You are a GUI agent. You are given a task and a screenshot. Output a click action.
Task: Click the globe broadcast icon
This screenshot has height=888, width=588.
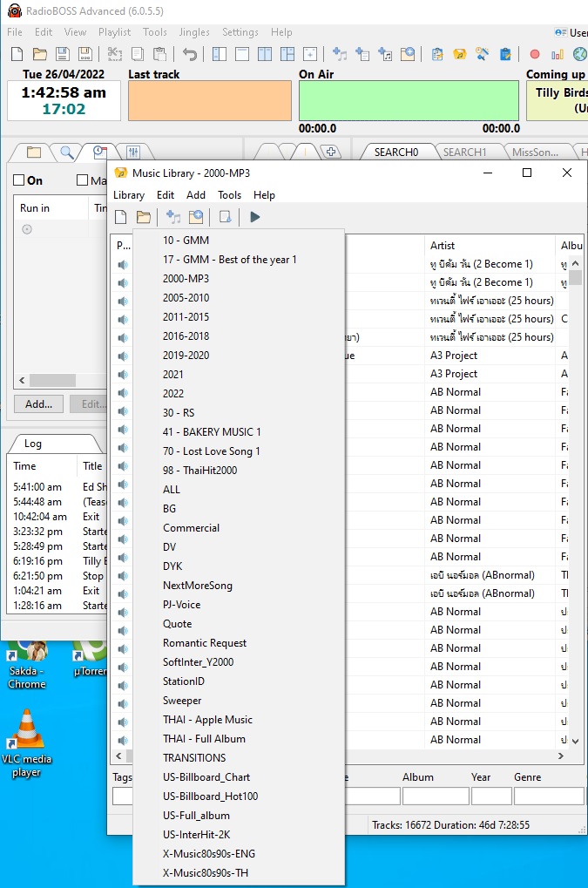click(580, 54)
